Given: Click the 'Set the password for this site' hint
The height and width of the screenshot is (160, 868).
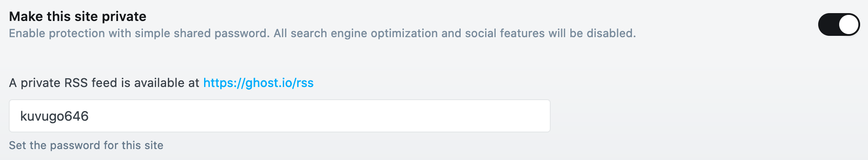Looking at the screenshot, I should pos(86,145).
